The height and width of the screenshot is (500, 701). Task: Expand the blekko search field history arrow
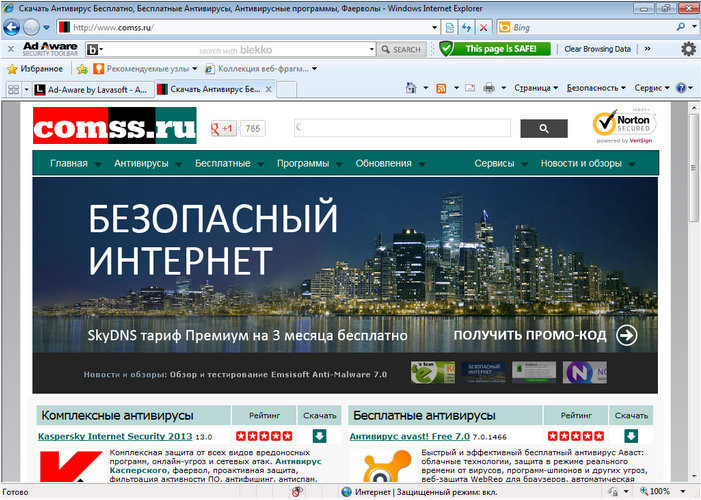372,49
